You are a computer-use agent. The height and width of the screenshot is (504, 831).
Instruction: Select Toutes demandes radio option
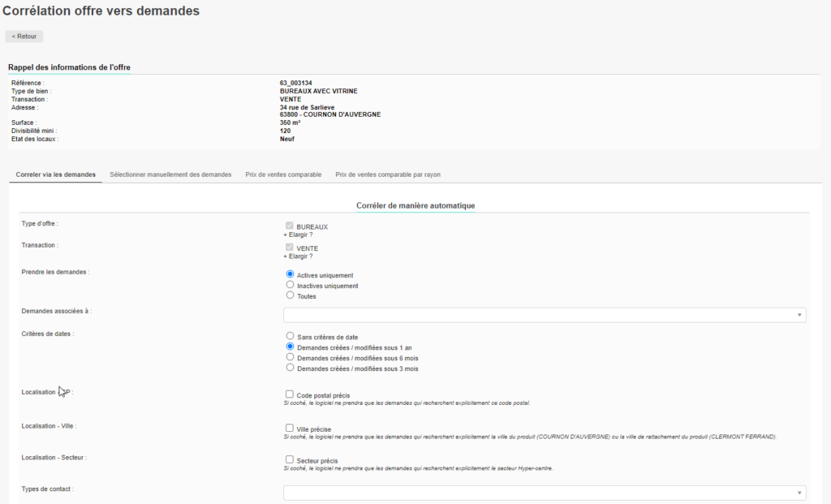click(290, 295)
